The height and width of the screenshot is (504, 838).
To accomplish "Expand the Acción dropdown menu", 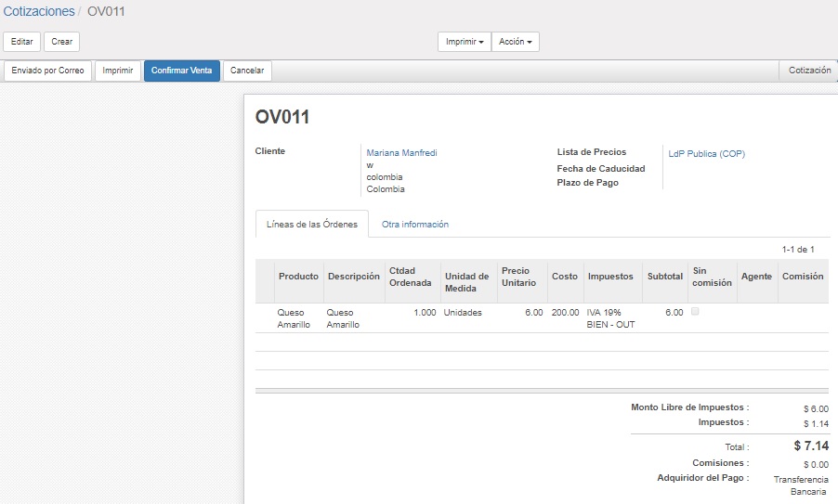I will click(x=515, y=42).
